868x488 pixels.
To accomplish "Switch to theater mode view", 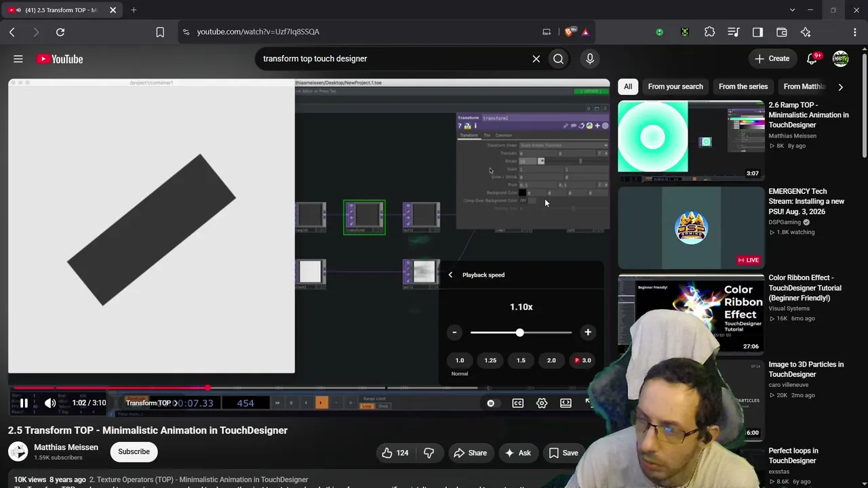I will click(566, 403).
